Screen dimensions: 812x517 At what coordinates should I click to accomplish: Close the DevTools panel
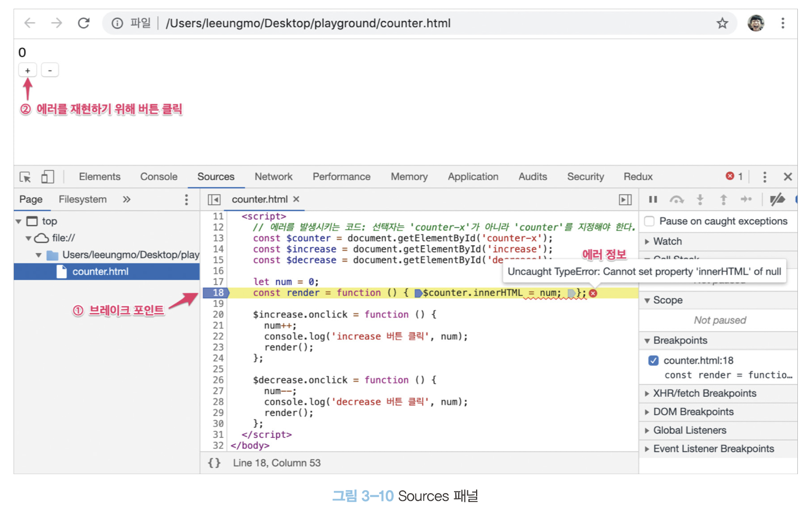pyautogui.click(x=788, y=177)
